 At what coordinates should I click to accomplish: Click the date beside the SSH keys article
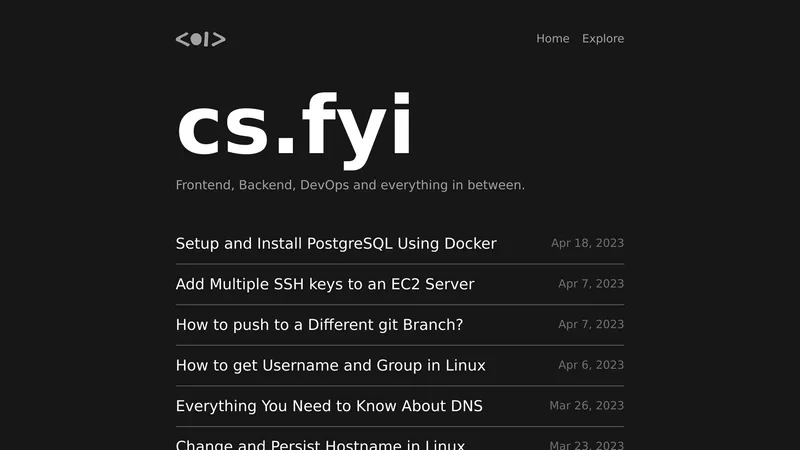click(x=591, y=284)
